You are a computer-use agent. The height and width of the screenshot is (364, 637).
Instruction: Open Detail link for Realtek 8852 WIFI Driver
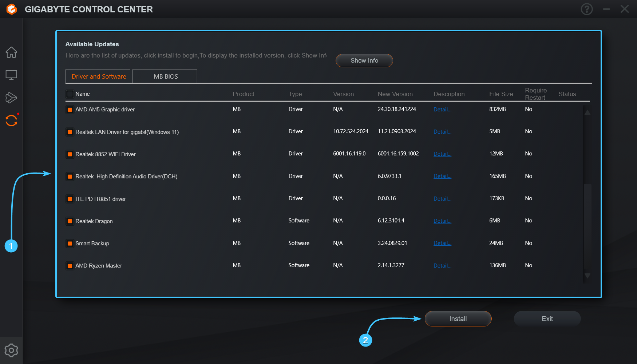[x=442, y=154]
